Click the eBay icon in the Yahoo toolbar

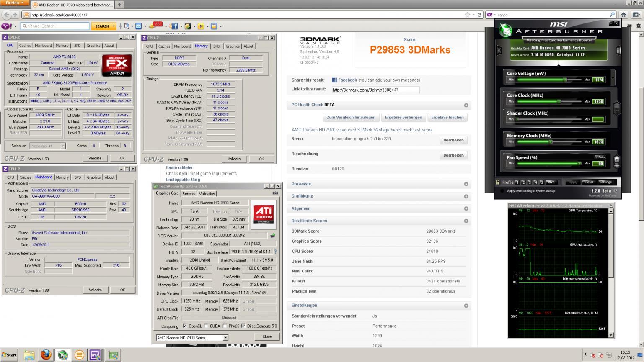tap(201, 26)
